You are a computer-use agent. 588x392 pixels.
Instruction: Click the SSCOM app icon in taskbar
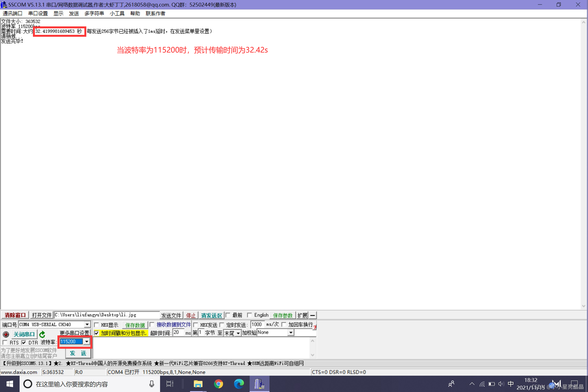(259, 384)
